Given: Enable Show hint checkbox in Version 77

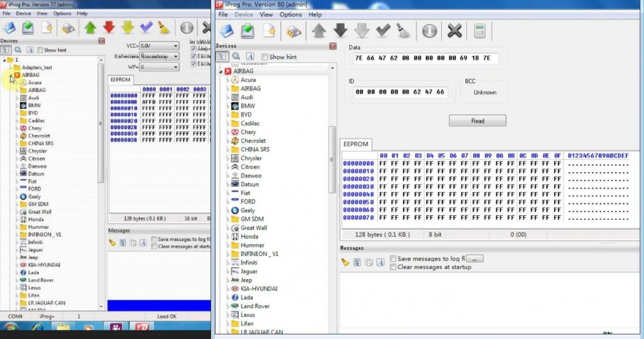Looking at the screenshot, I should point(40,50).
